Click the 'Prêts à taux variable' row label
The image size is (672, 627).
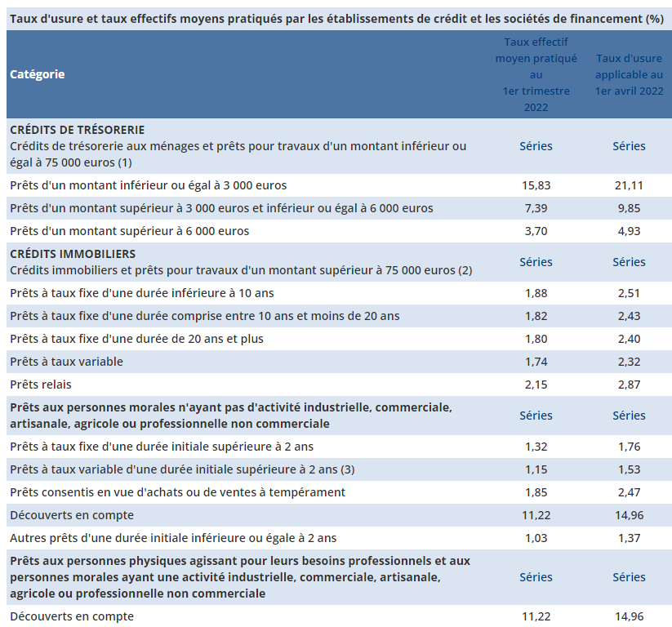coord(66,362)
